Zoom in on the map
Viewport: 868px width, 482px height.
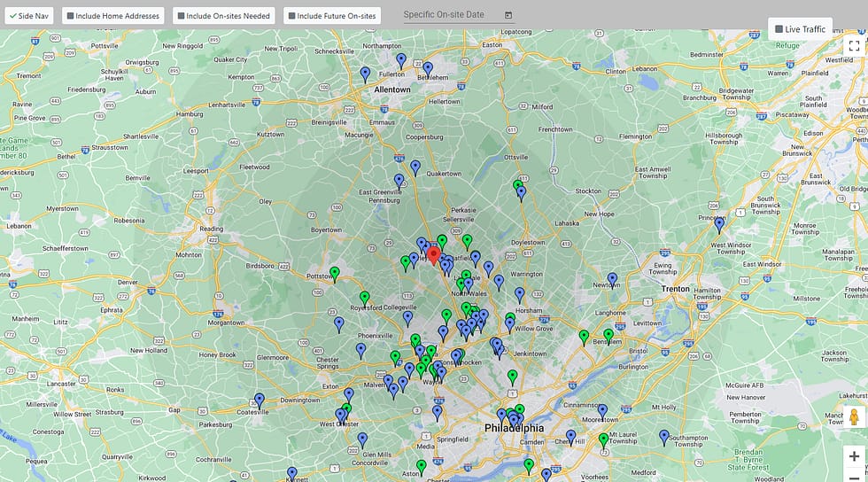(854, 456)
